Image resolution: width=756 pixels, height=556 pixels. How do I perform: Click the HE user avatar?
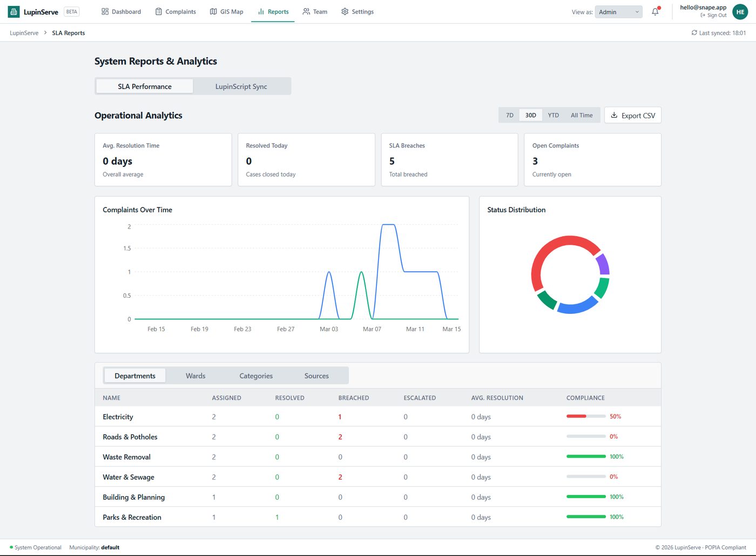pyautogui.click(x=740, y=12)
